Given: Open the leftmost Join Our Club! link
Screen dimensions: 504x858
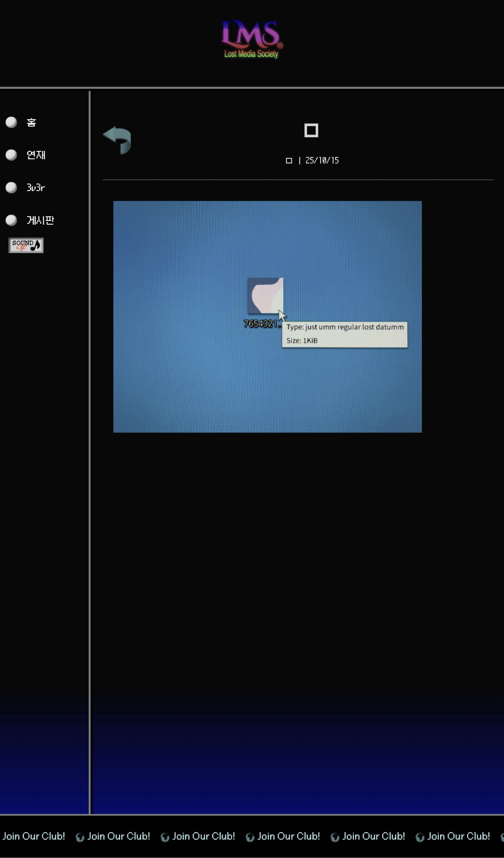Looking at the screenshot, I should click(34, 836).
